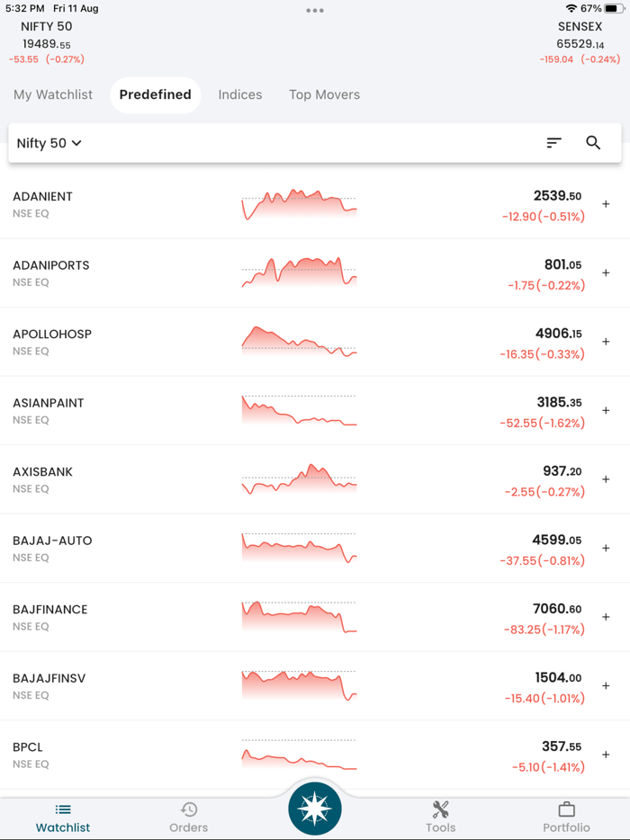Select the ASIANPAINT stock name
Image resolution: width=630 pixels, height=840 pixels.
49,403
